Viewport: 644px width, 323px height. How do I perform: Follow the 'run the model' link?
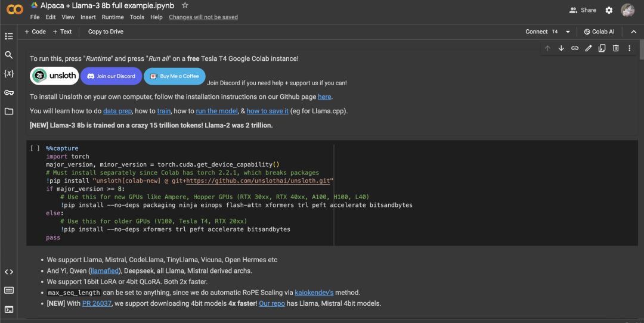pos(217,111)
